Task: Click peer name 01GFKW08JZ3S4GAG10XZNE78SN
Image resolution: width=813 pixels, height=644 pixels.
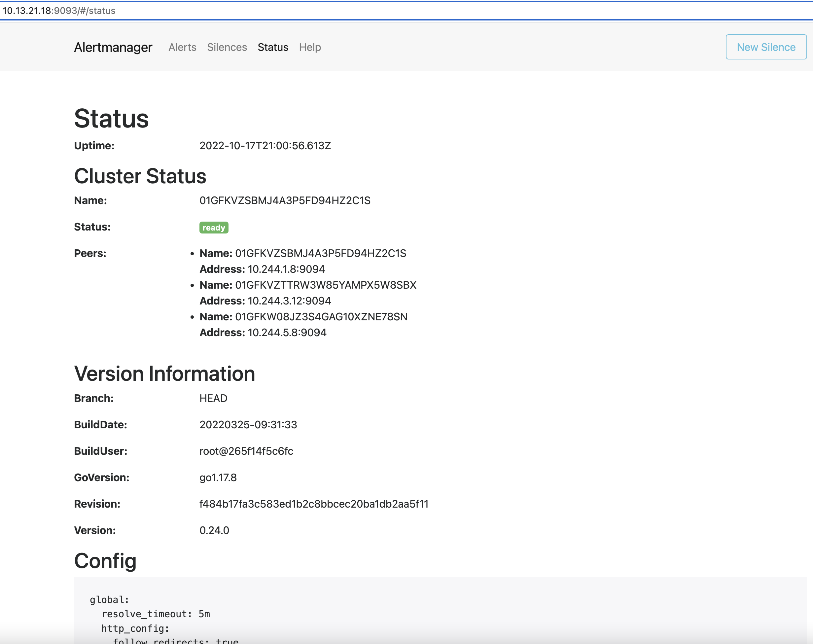Action: pyautogui.click(x=321, y=317)
